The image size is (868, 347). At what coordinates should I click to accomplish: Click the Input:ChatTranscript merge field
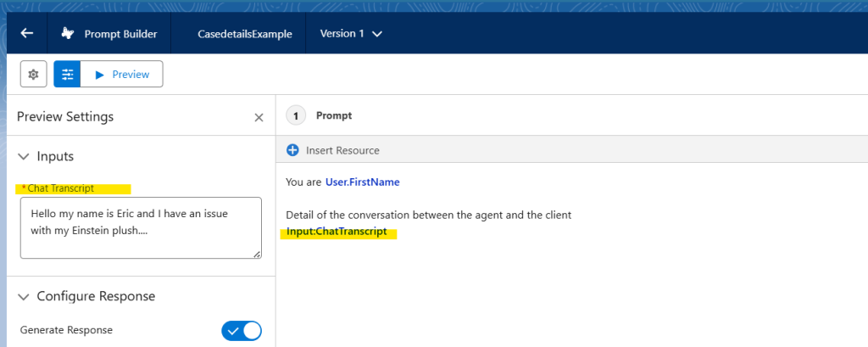[337, 232]
